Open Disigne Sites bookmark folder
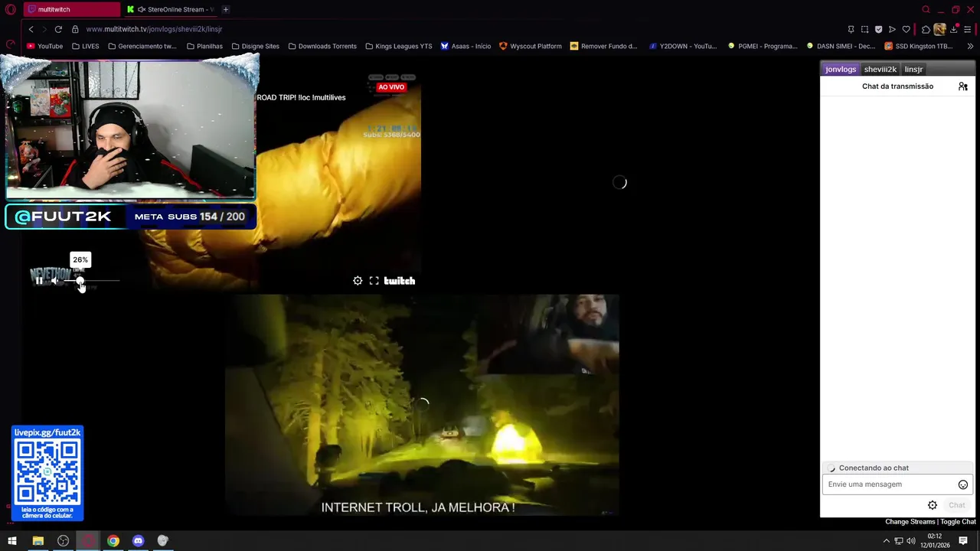The height and width of the screenshot is (551, 980). (x=256, y=46)
